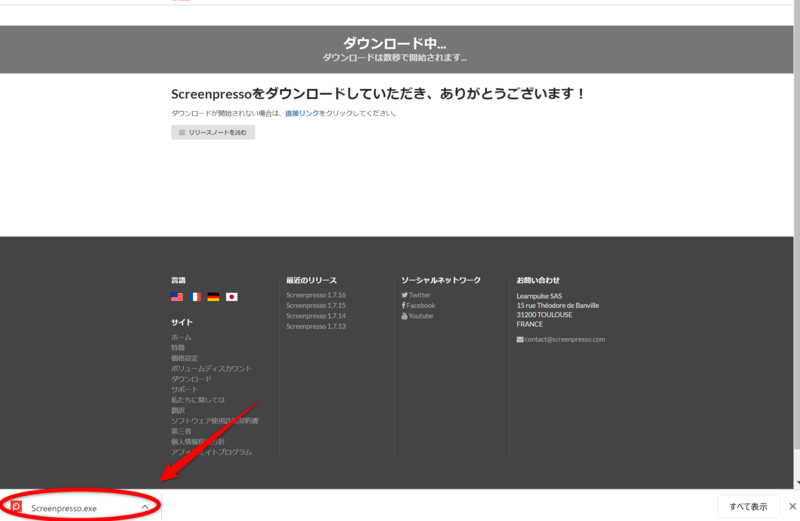Click the Learnpulse SAS address text

(x=539, y=296)
